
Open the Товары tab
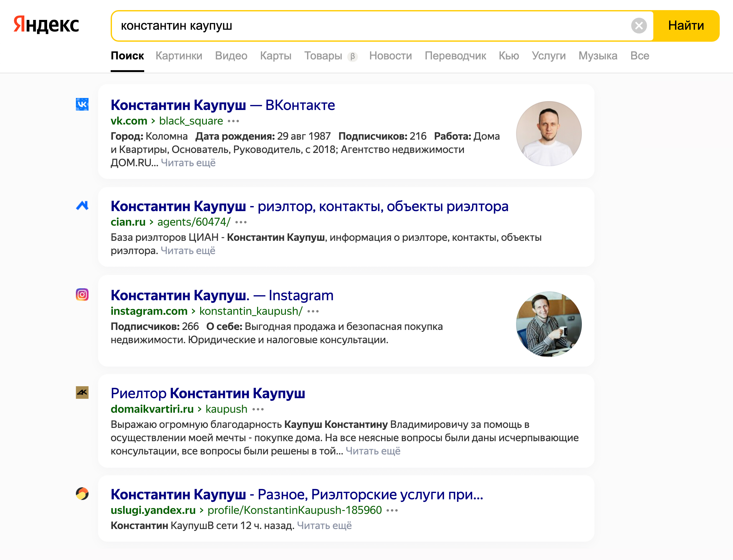323,56
